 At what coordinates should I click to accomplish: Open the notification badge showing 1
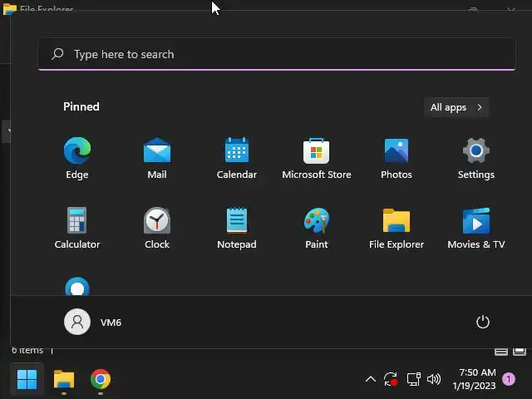pyautogui.click(x=508, y=379)
